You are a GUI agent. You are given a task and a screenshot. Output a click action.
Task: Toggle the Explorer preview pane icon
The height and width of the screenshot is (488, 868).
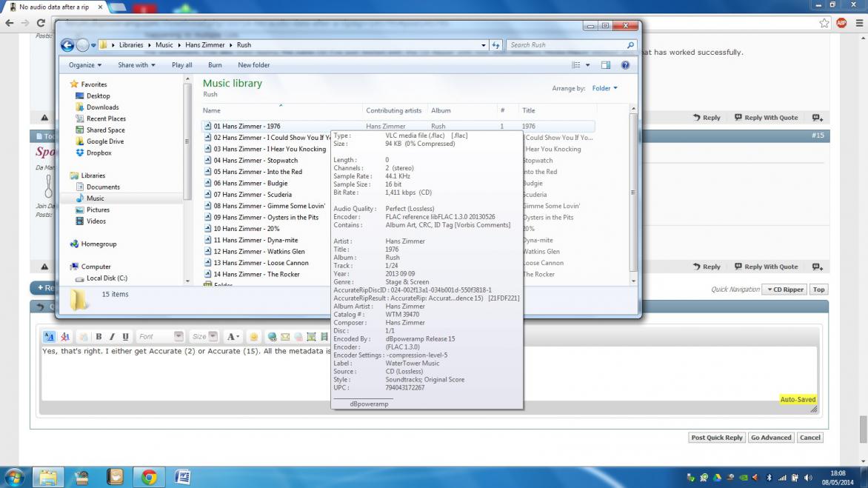[606, 65]
